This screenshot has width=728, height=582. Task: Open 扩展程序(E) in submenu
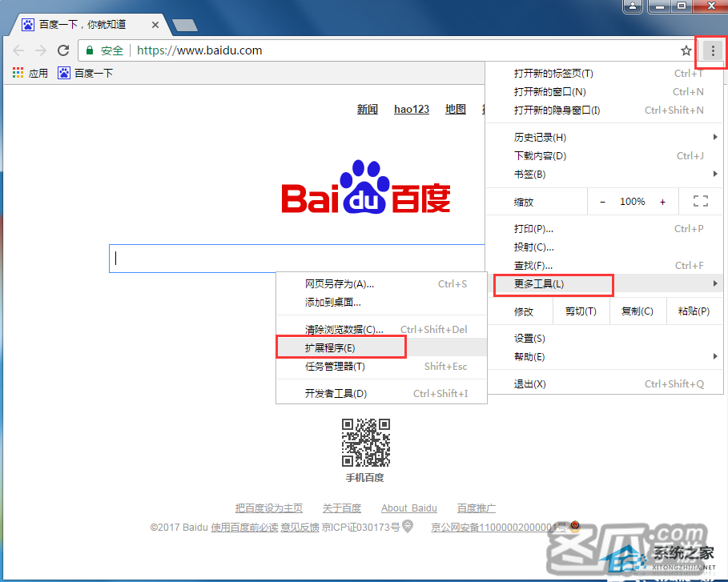pyautogui.click(x=382, y=347)
